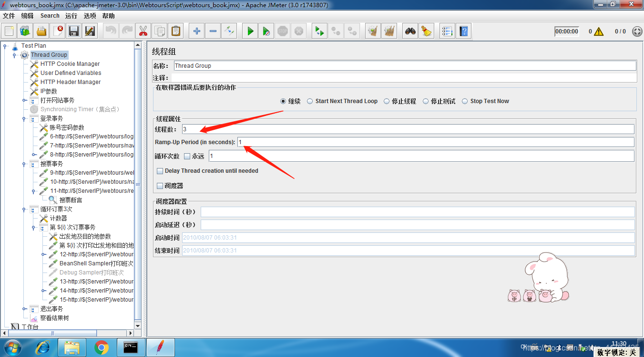Click the 线程数 input field
This screenshot has height=357, width=644.
click(408, 129)
